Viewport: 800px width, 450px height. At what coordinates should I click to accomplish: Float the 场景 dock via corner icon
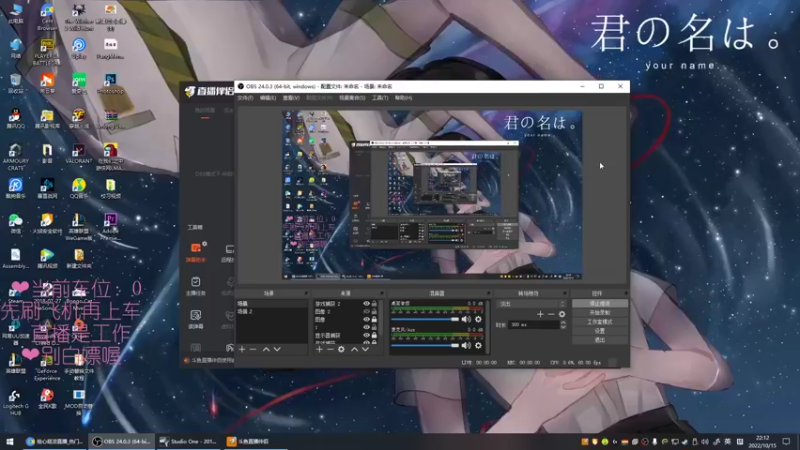pyautogui.click(x=306, y=293)
